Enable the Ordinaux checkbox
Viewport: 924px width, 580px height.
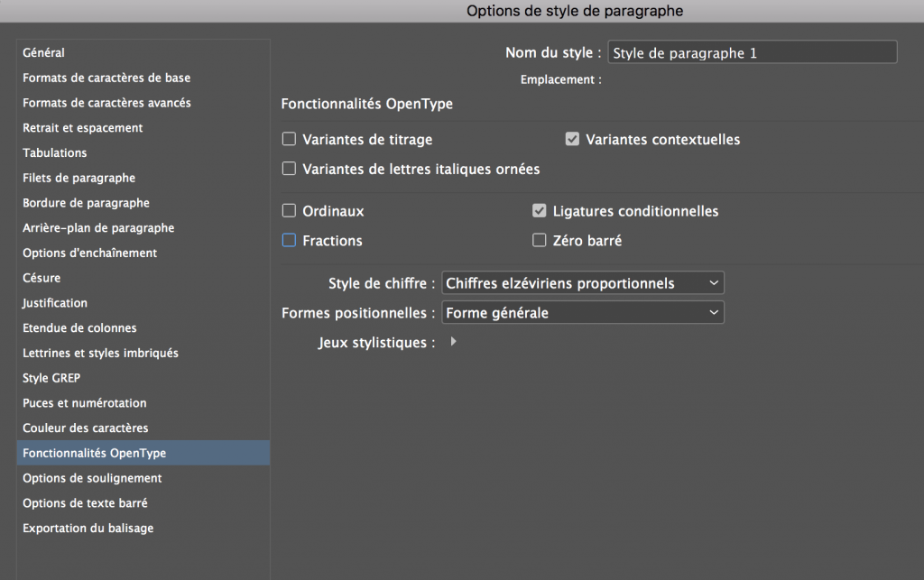(290, 211)
